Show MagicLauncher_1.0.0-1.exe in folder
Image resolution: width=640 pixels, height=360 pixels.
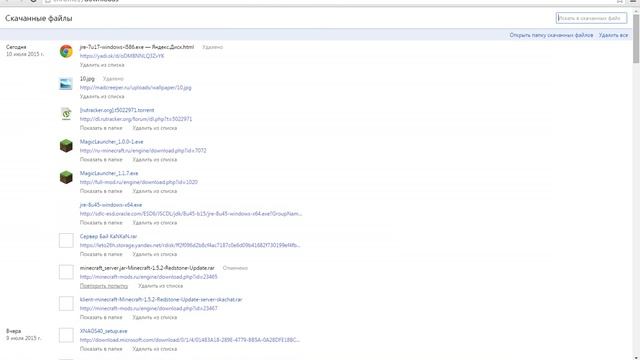pos(101,160)
